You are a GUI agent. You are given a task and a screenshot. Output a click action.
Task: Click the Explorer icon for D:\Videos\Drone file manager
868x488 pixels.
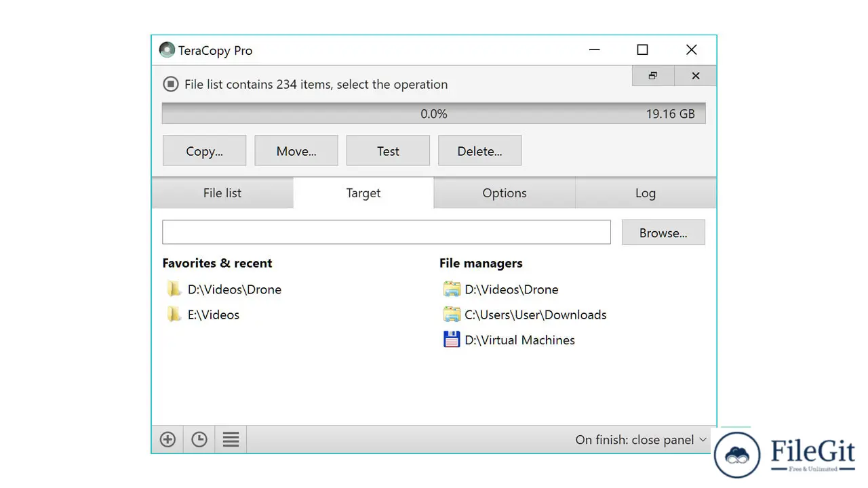pyautogui.click(x=452, y=289)
